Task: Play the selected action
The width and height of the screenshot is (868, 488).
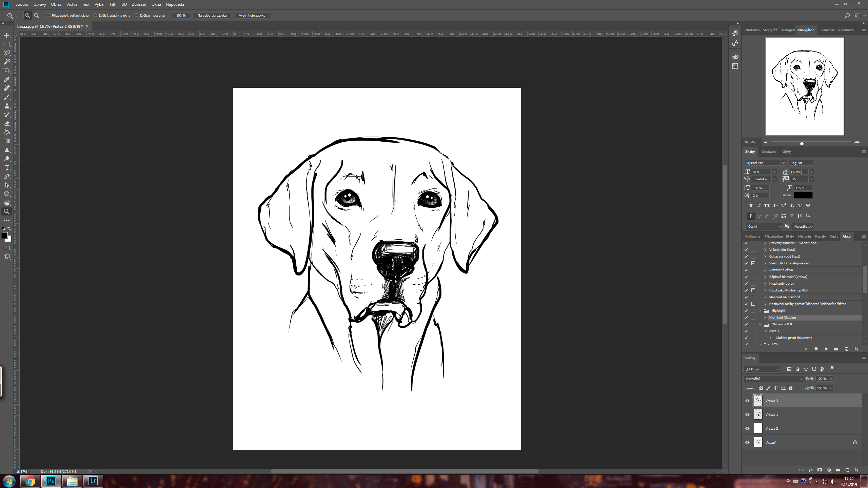Action: point(826,349)
